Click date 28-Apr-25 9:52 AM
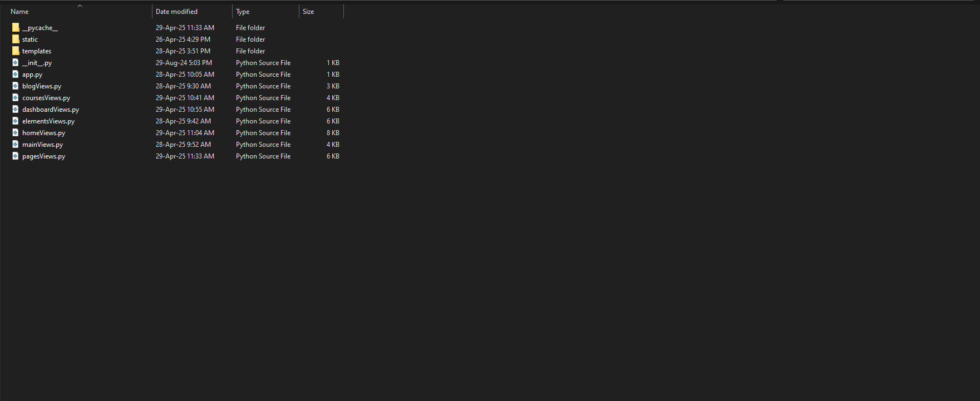 [x=183, y=145]
